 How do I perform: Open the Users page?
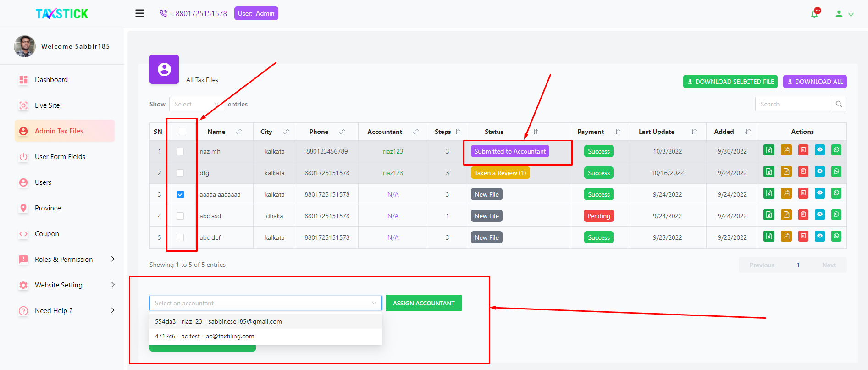tap(43, 182)
